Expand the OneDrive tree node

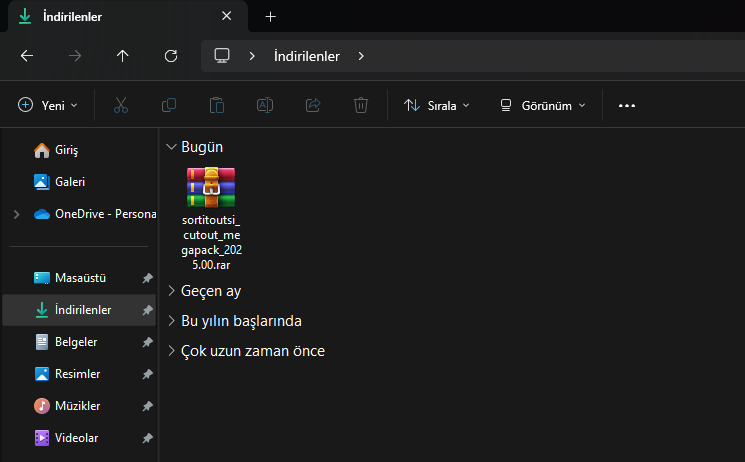point(15,214)
